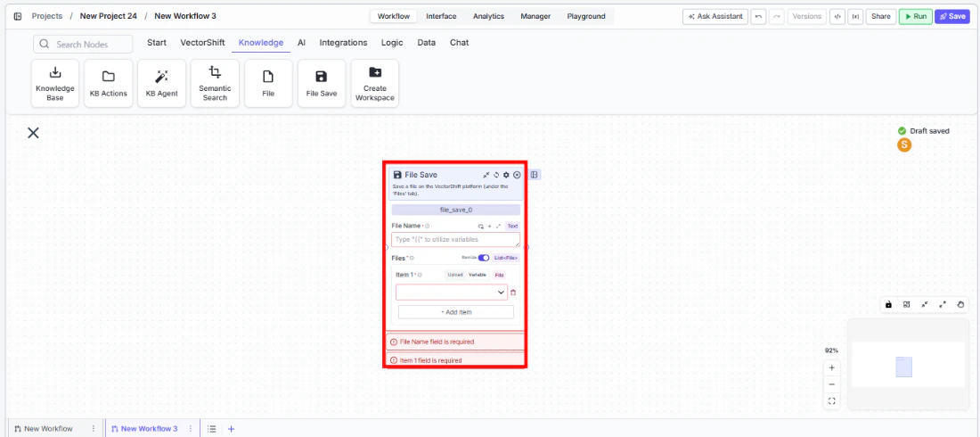Open the code view icon button
Screen dimensions: 980x437
pos(837,16)
